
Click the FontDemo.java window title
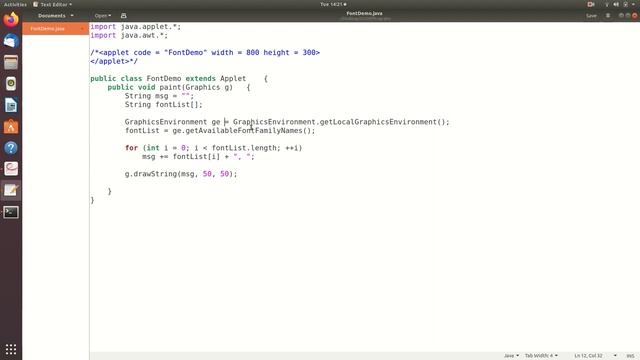[x=364, y=13]
